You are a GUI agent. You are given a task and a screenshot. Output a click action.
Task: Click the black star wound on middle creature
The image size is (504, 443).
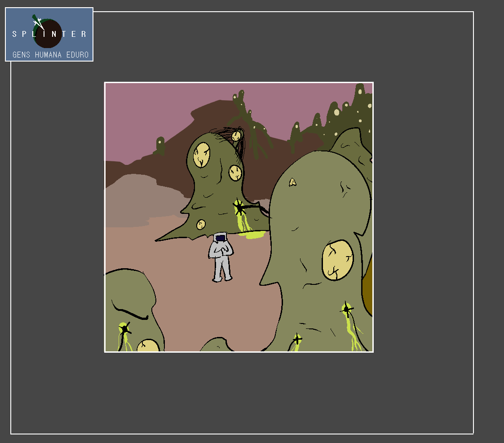239,208
